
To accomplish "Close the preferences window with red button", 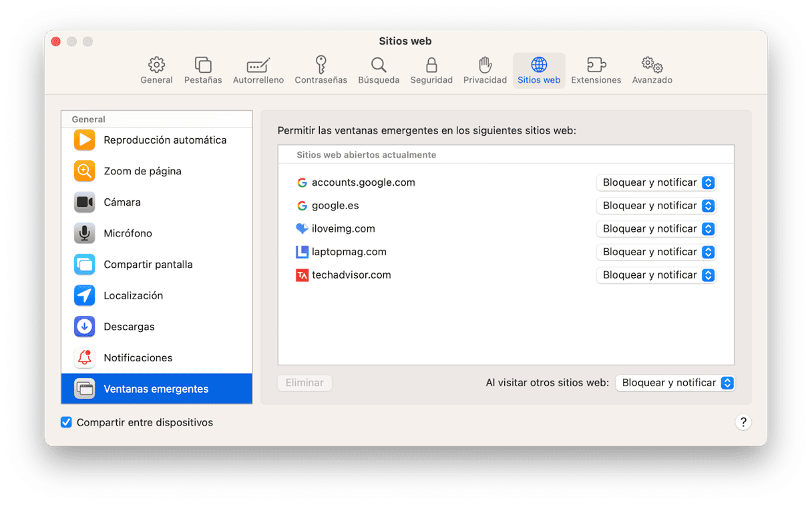I will 56,41.
